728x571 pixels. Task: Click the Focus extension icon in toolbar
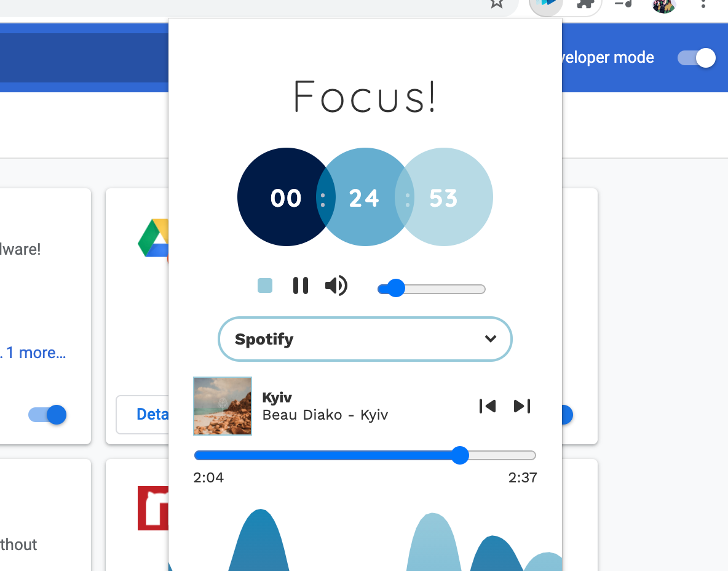(x=546, y=5)
